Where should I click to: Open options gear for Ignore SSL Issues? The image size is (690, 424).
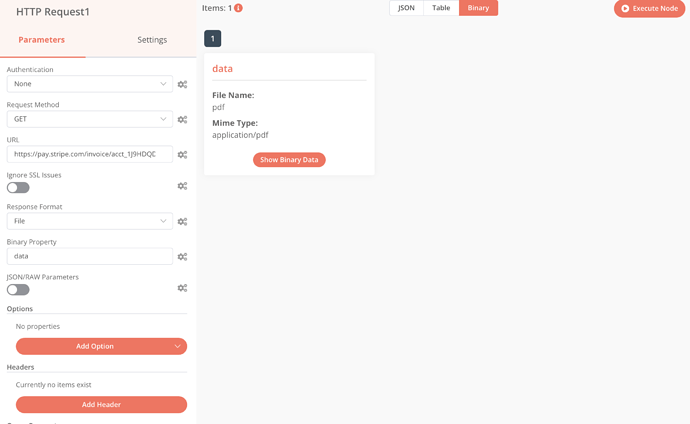(x=182, y=186)
